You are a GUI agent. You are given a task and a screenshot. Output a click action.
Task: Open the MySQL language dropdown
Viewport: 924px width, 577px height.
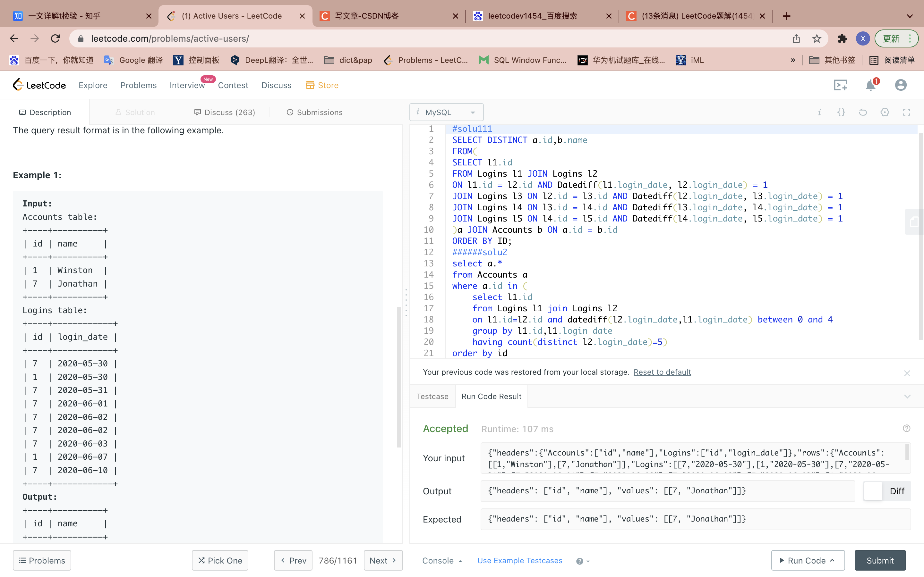pos(446,112)
